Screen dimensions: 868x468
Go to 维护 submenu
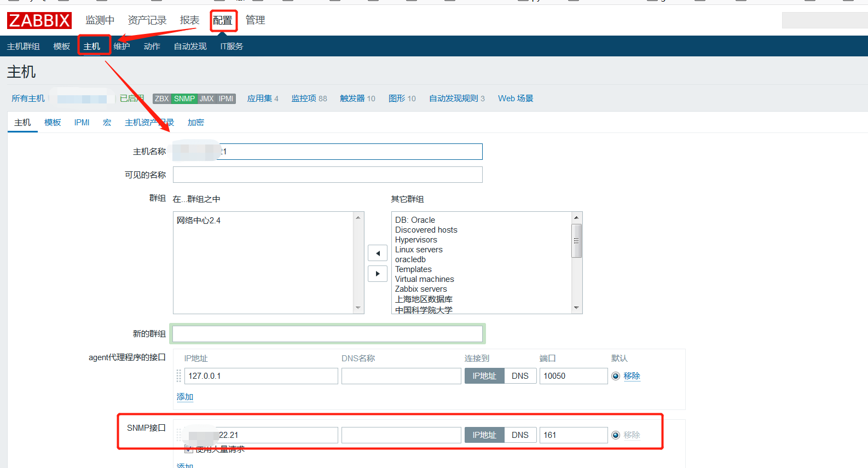pos(121,47)
